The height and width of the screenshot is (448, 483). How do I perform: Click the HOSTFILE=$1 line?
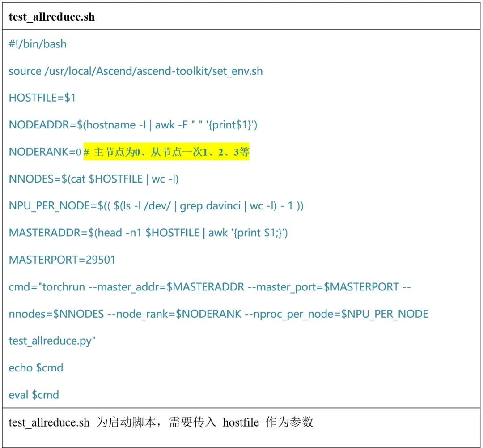[x=42, y=98]
